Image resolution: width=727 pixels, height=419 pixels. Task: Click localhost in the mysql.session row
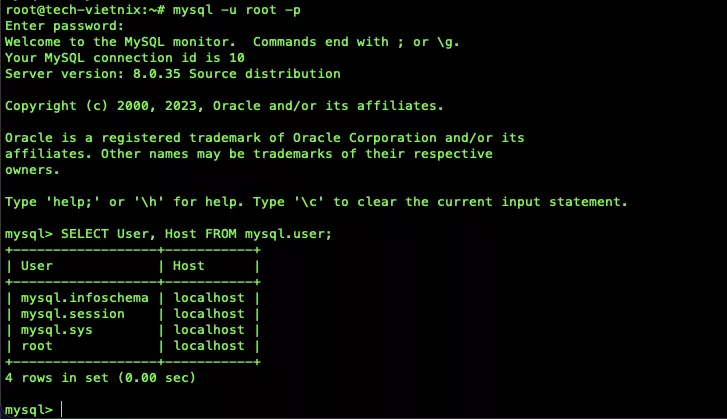[x=209, y=314]
